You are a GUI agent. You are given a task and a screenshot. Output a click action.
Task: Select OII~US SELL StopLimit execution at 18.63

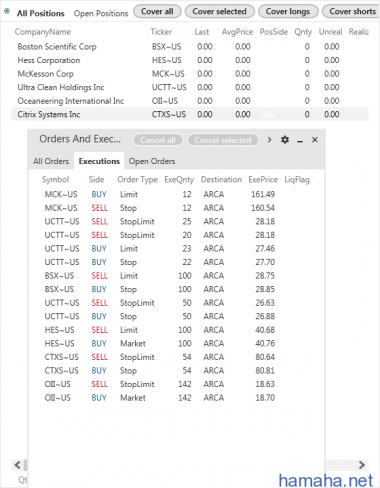(177, 384)
